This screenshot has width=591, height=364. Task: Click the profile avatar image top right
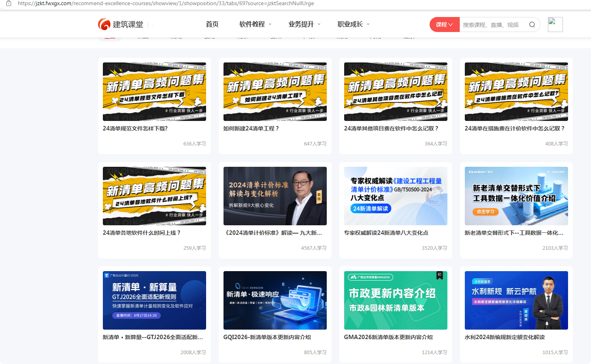tap(555, 24)
